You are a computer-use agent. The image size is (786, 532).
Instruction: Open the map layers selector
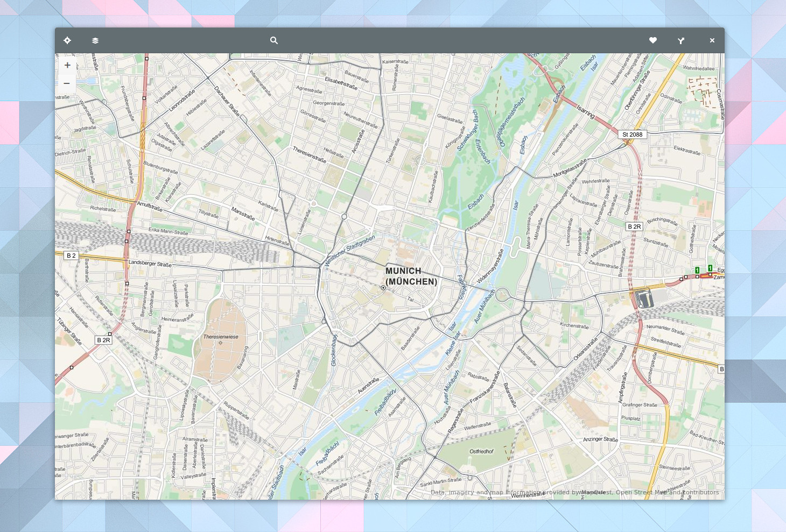95,40
